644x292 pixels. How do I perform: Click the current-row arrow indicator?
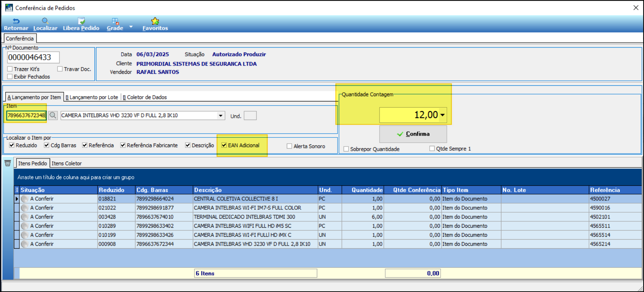click(16, 199)
